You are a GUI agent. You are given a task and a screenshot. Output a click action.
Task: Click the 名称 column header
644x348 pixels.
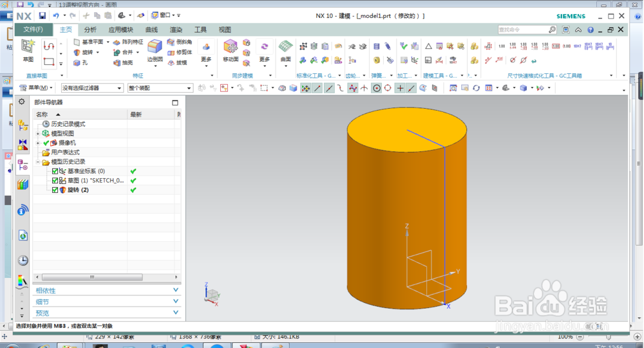pyautogui.click(x=80, y=114)
